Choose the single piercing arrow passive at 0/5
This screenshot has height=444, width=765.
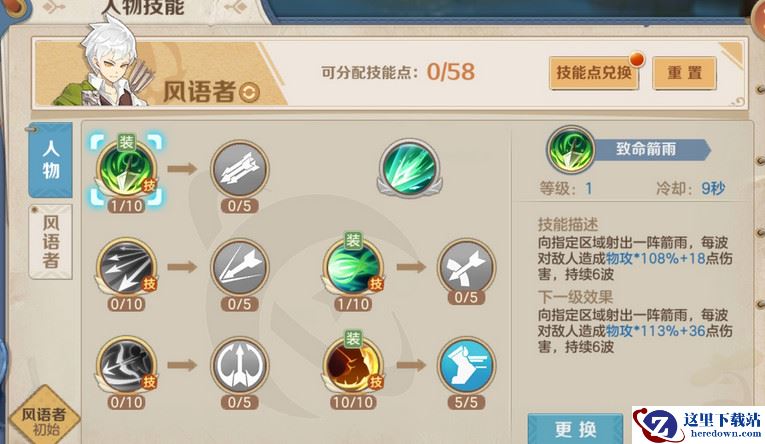(240, 268)
